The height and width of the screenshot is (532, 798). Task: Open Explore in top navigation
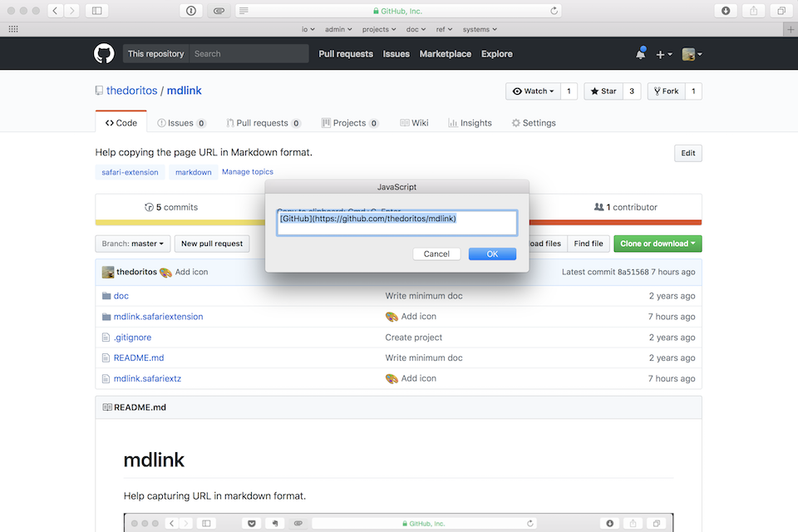497,54
